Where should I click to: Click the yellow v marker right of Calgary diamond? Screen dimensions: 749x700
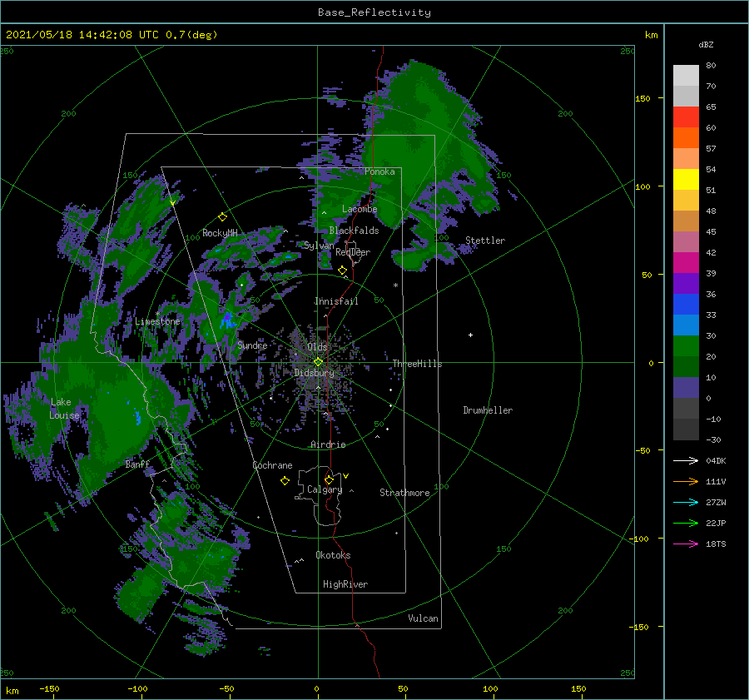click(x=346, y=476)
